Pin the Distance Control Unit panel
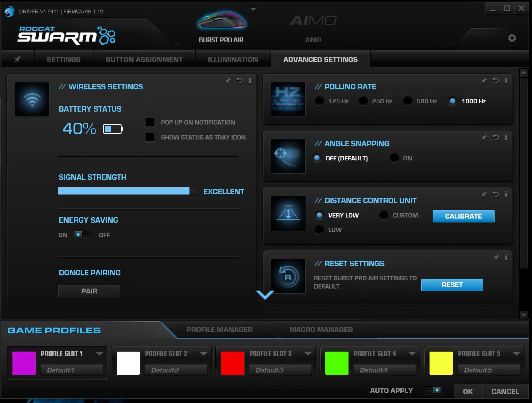Image resolution: width=532 pixels, height=403 pixels. tap(484, 194)
